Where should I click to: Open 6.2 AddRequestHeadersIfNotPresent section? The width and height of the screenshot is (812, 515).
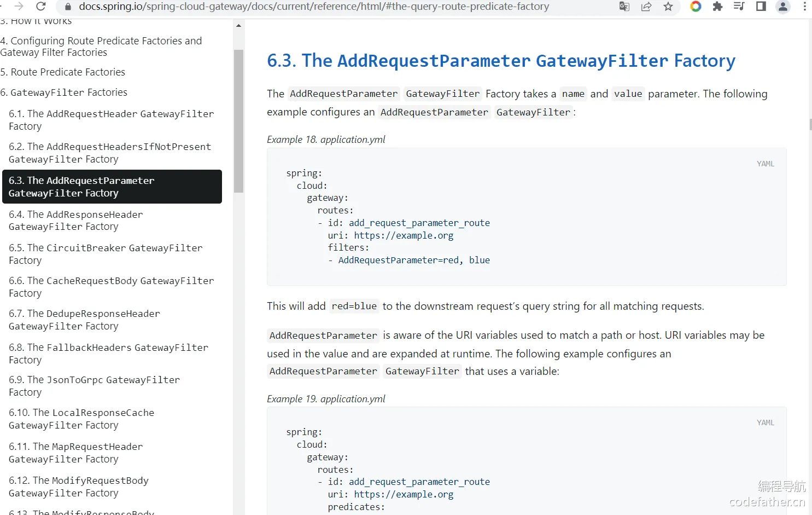coord(110,153)
